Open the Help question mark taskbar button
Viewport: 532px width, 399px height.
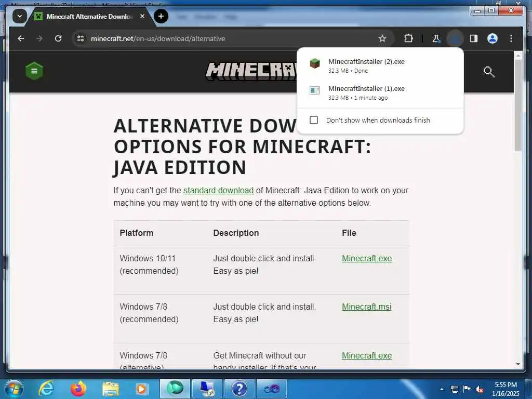click(x=239, y=389)
